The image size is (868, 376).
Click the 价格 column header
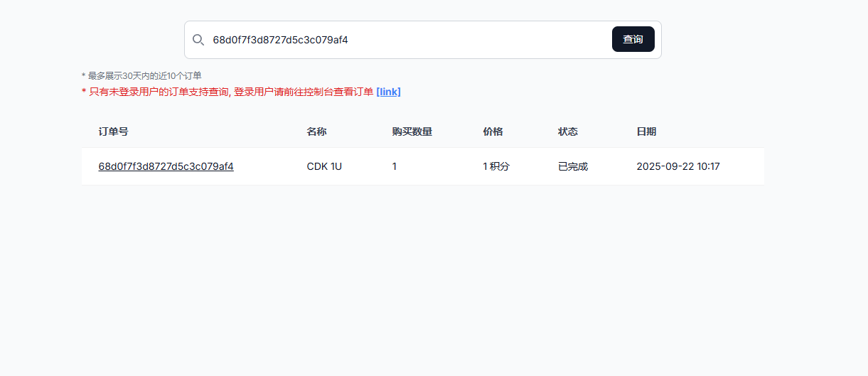pyautogui.click(x=493, y=131)
